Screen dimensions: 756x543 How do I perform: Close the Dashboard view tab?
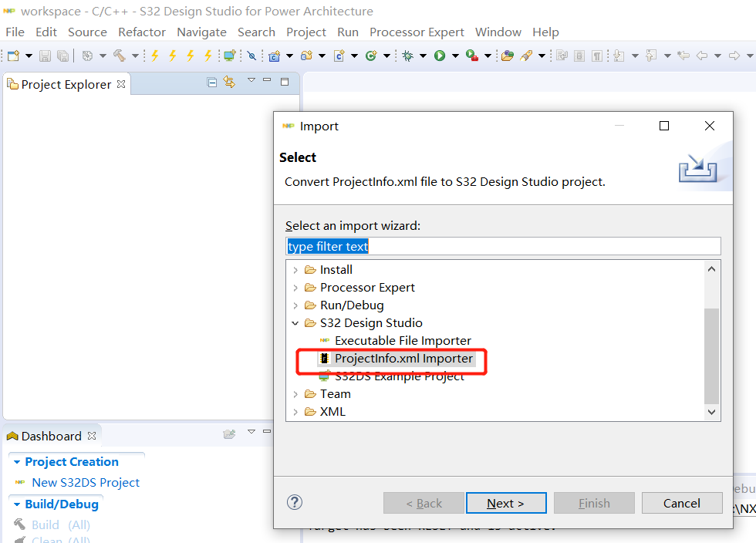[92, 436]
